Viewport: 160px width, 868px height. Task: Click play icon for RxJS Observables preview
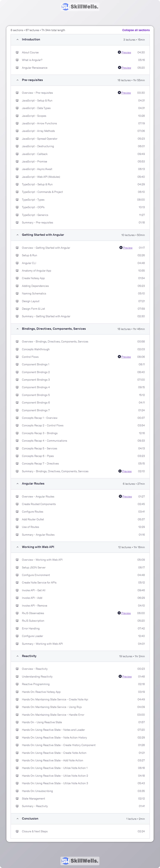click(x=119, y=613)
